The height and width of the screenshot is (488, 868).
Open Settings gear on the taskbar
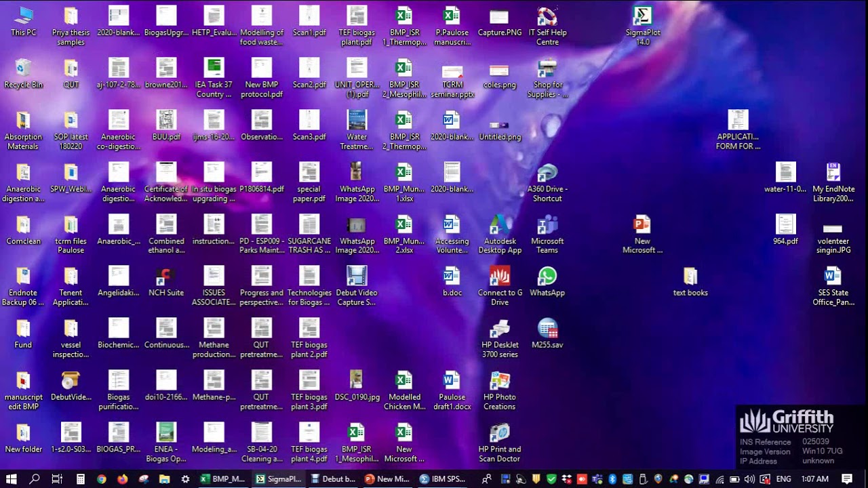point(185,479)
